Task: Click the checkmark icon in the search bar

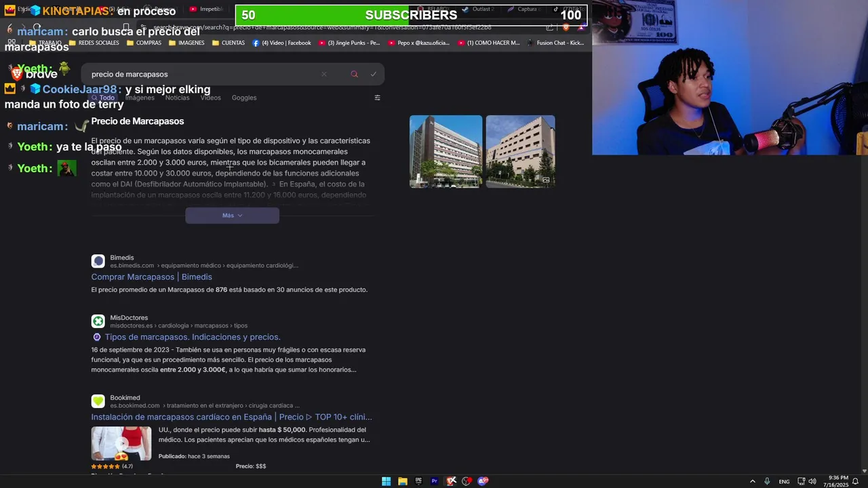Action: tap(373, 75)
